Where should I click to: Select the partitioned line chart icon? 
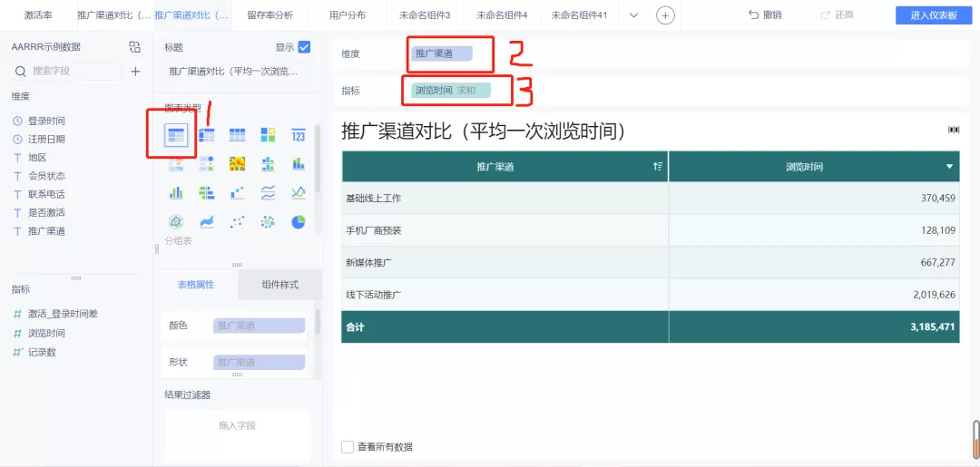coord(268,193)
